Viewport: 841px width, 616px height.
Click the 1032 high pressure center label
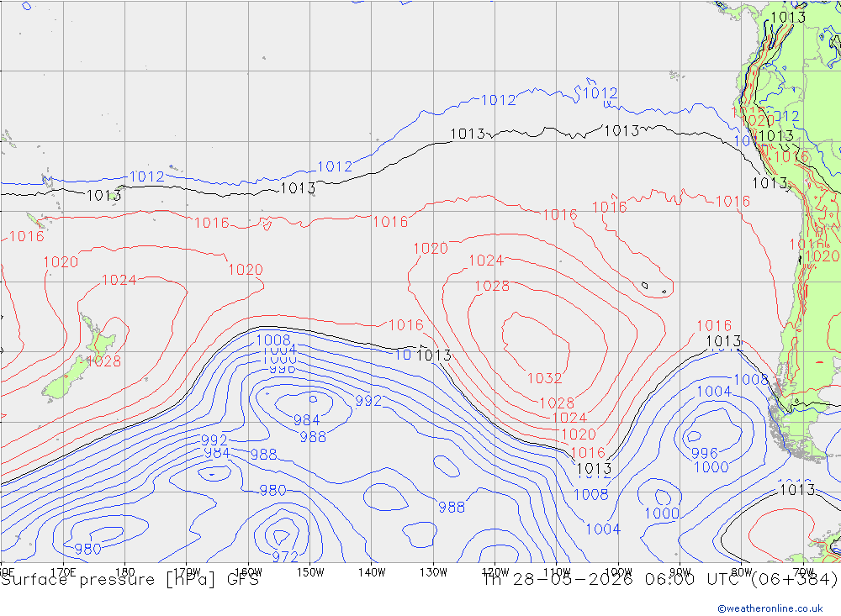(x=544, y=378)
